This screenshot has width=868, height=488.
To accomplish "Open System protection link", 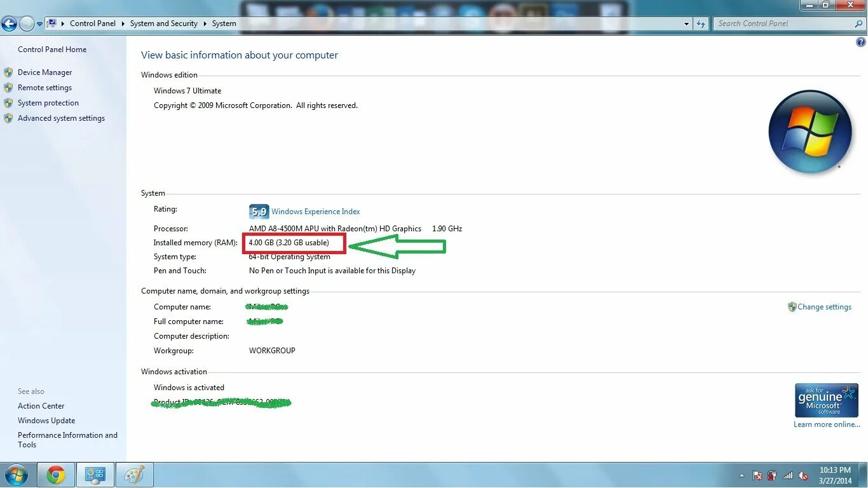I will (x=48, y=103).
